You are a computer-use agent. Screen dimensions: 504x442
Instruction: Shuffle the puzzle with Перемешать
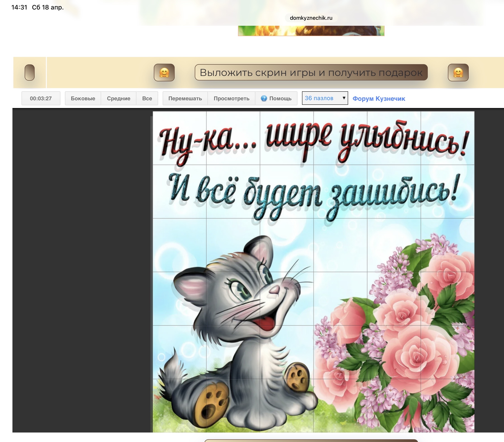tap(185, 98)
